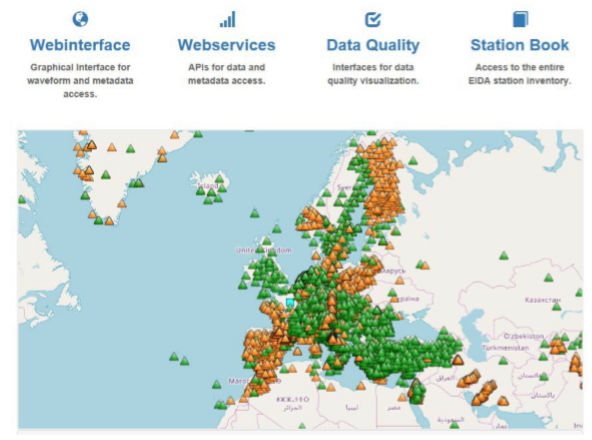
Task: Click the United Kingdom label on the map
Action: point(264,250)
